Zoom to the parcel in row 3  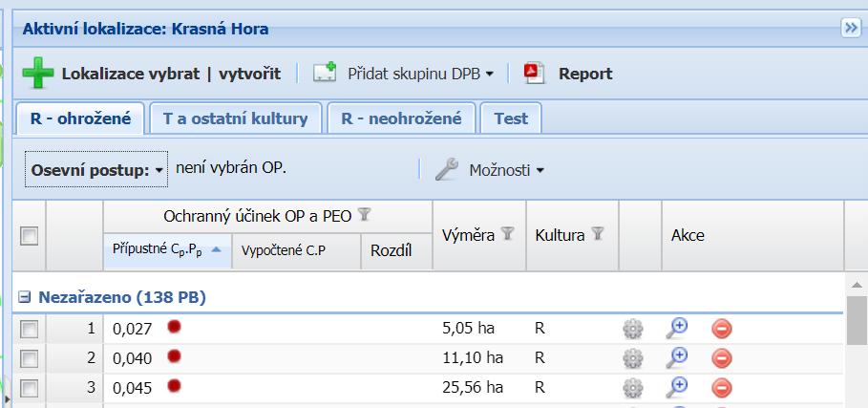click(676, 387)
